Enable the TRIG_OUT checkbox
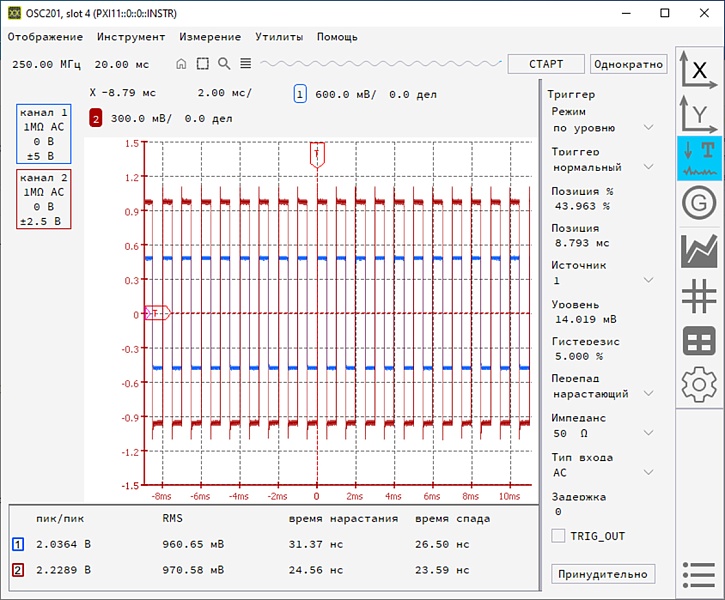 [558, 536]
